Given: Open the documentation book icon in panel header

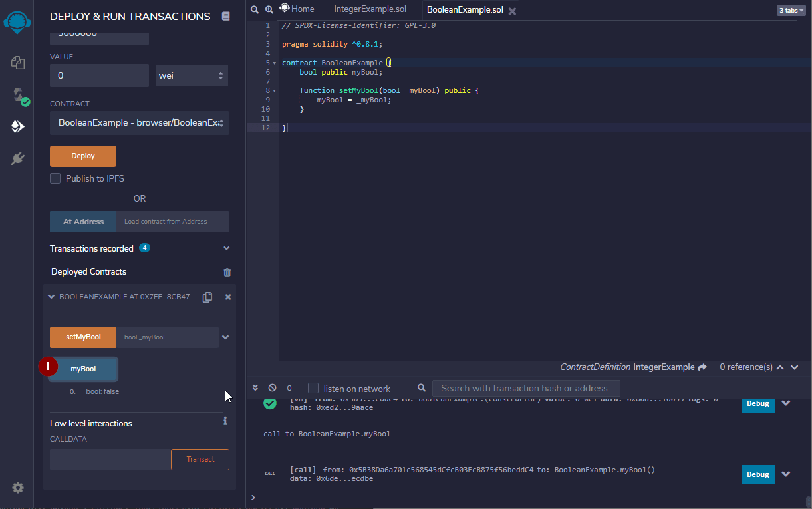Looking at the screenshot, I should (x=225, y=16).
